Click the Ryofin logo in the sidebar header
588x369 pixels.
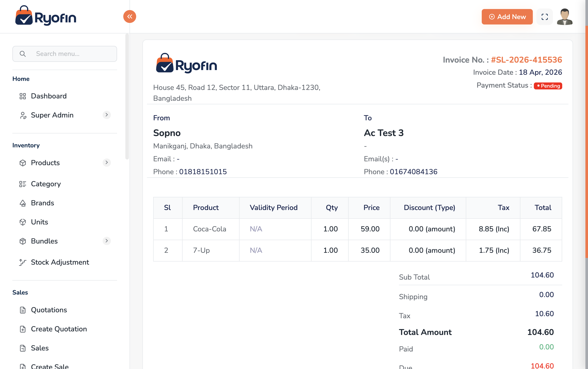[46, 15]
